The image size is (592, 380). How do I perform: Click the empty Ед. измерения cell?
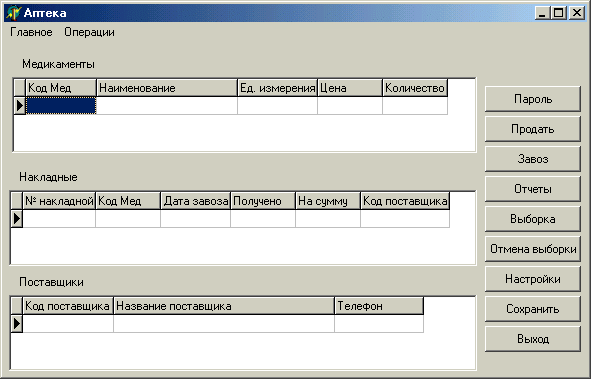click(278, 105)
